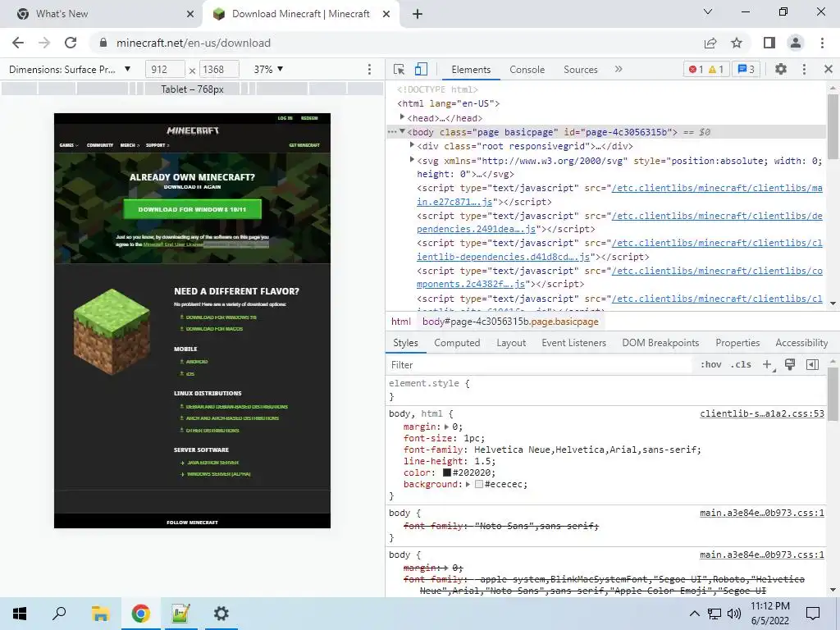
Task: Expand the margin shorthand property
Action: click(446, 427)
